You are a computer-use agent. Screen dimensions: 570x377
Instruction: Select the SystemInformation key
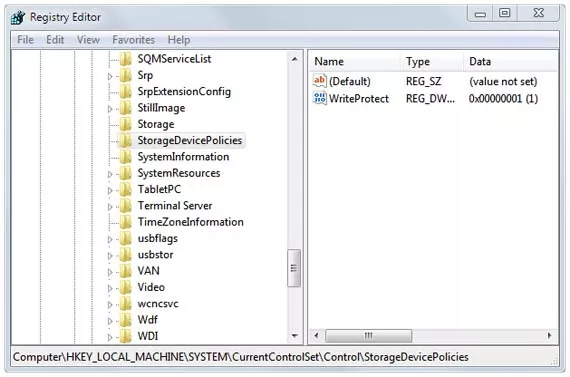coord(183,157)
